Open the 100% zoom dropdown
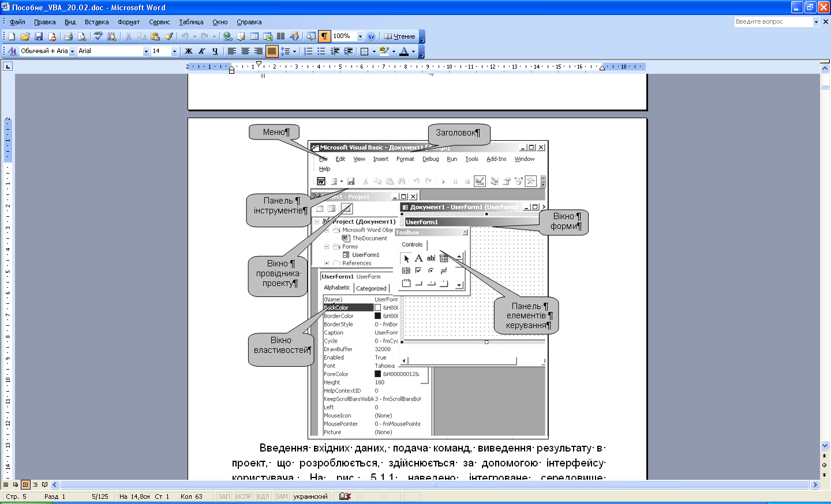The image size is (831, 504). [360, 36]
